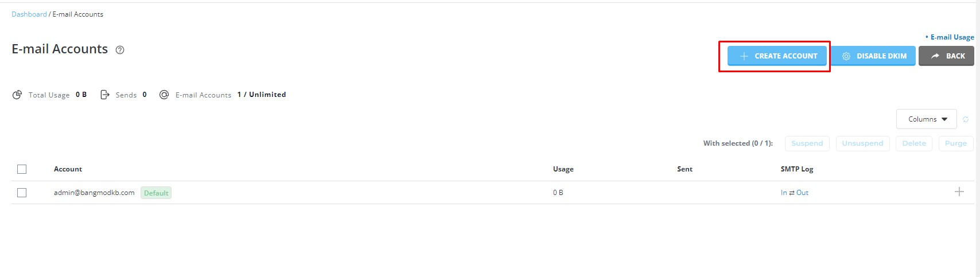Go to Dashboard breadcrumb link
The image size is (980, 277).
pyautogui.click(x=29, y=14)
